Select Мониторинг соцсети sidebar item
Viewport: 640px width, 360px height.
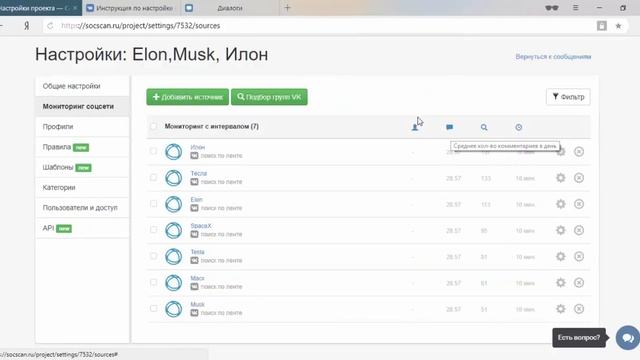[82, 106]
